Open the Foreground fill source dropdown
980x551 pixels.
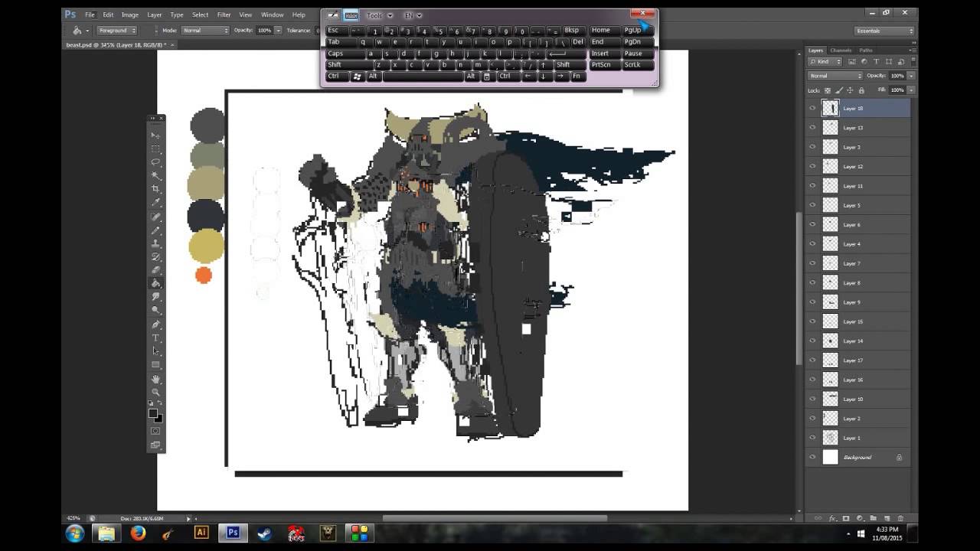tap(116, 31)
